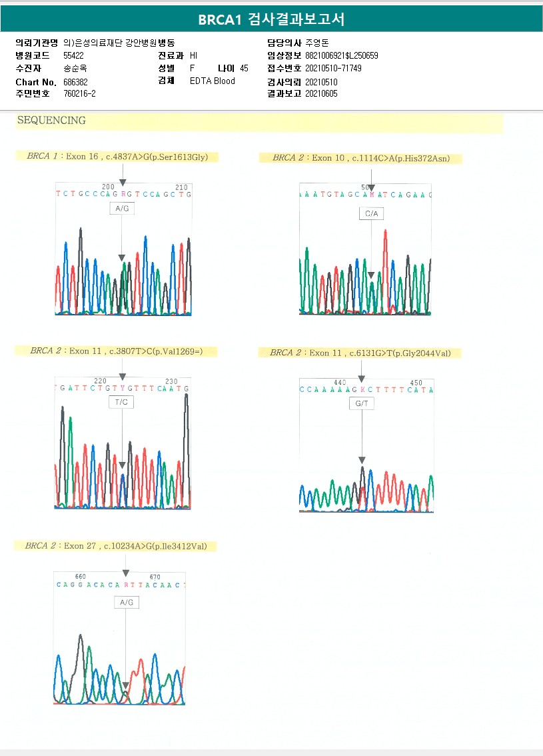Screen dimensions: 543x756
Task: Click the C/A call box in the Exon 10 chromatogram
Action: coord(371,214)
